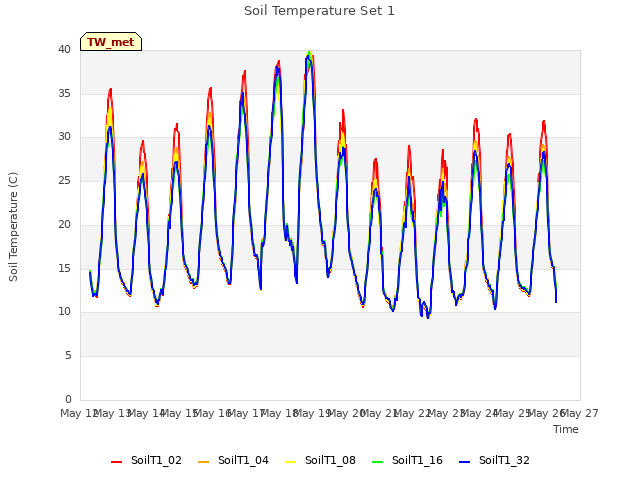Click blue SoilT1_32 legend color marker
This screenshot has height=480, width=640.
[464, 462]
